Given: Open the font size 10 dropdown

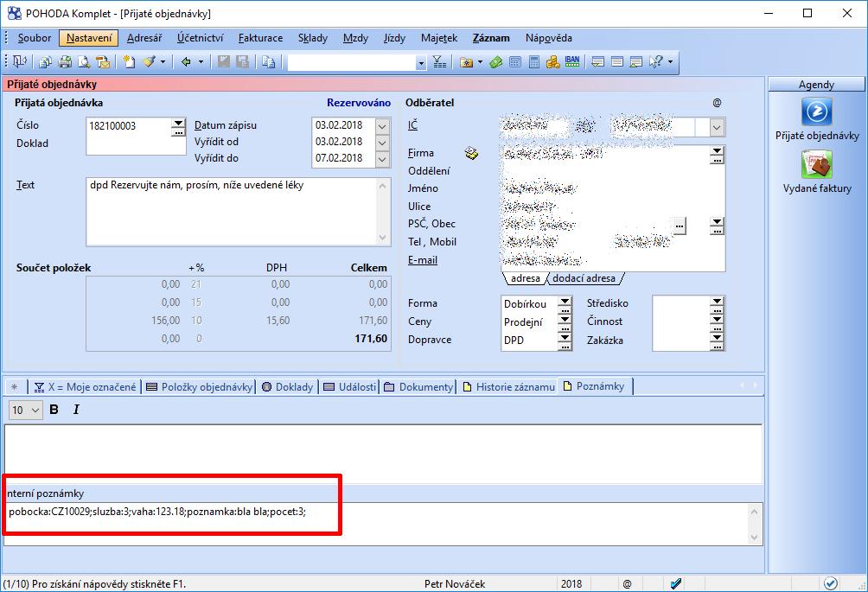Looking at the screenshot, I should [x=35, y=410].
